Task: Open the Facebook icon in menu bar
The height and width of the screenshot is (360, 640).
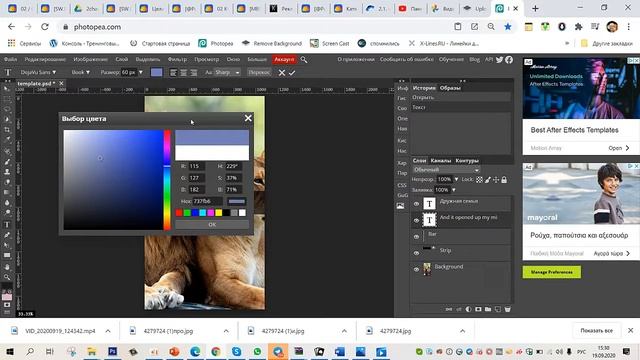Action: pyautogui.click(x=509, y=60)
